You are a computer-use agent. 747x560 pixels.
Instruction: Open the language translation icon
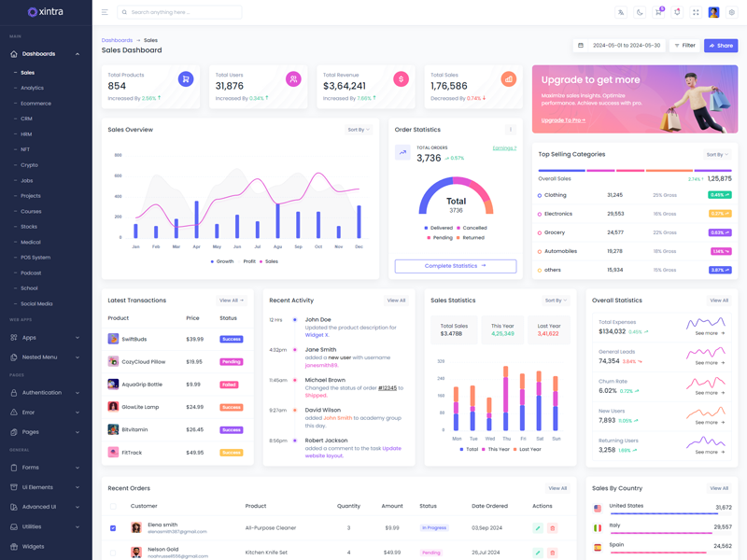tap(621, 12)
